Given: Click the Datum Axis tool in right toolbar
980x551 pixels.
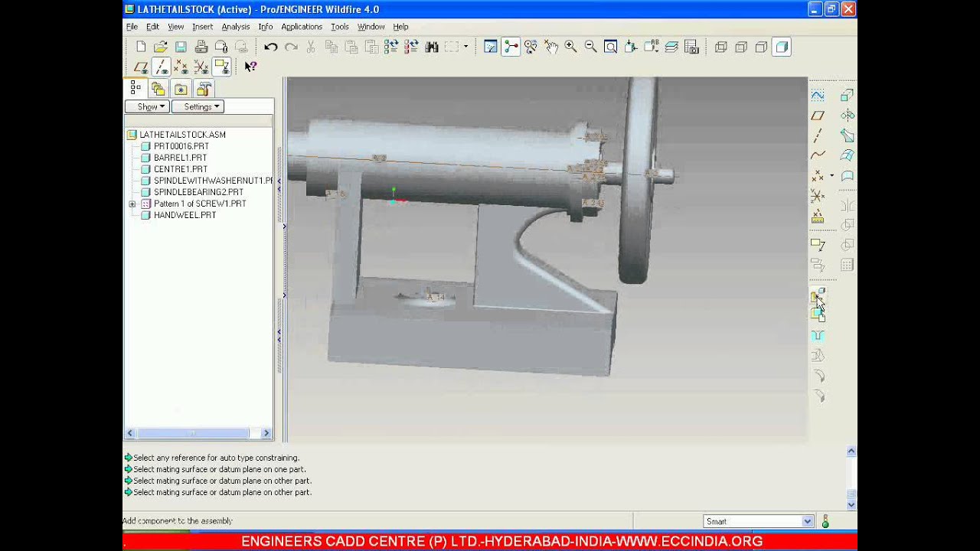Looking at the screenshot, I should (818, 135).
